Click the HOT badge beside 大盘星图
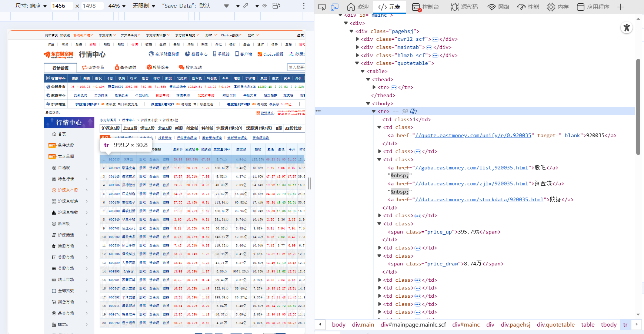Screen dimensions: 644x334 [52, 157]
